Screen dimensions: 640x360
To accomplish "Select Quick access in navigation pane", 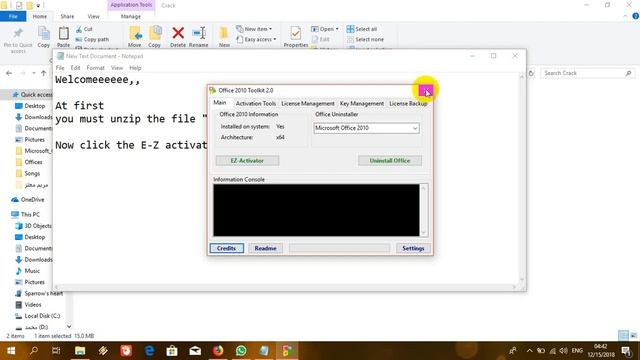I will tap(32, 95).
